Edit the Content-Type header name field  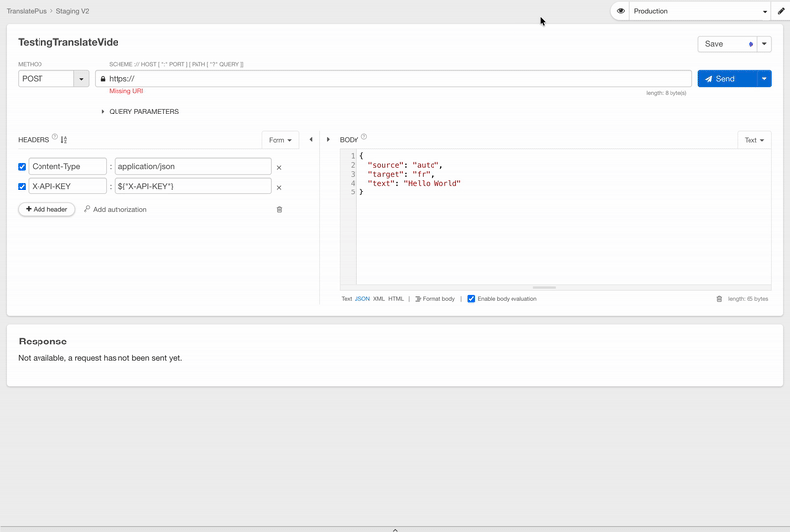(67, 166)
